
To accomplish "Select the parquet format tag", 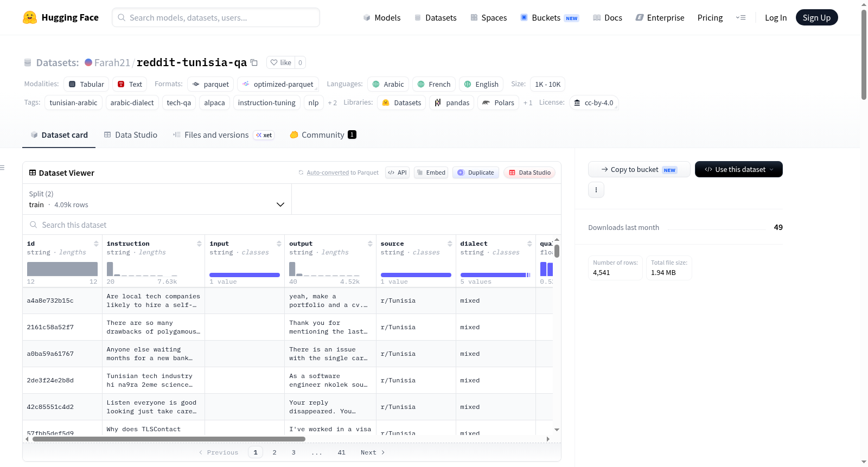I will [x=210, y=84].
